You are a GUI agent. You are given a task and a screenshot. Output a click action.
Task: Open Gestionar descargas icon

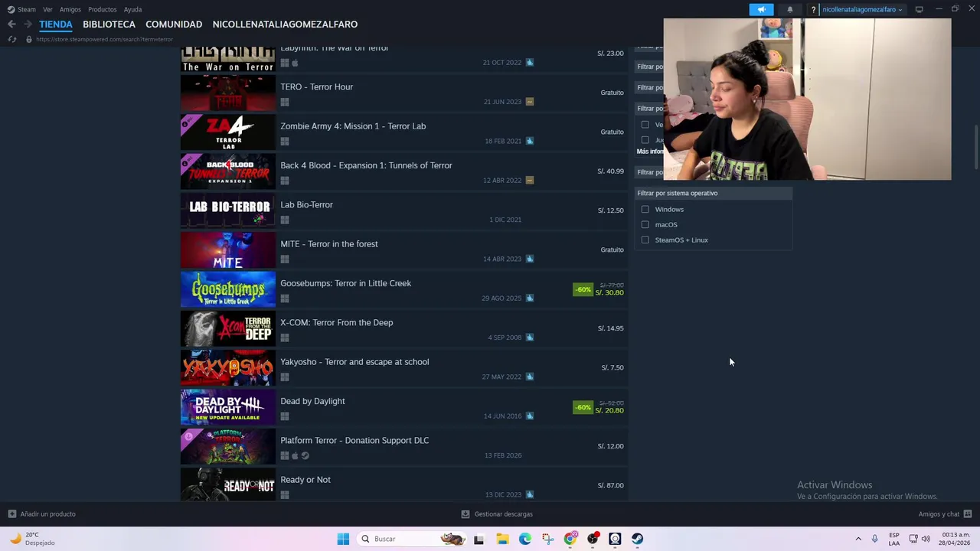point(465,514)
